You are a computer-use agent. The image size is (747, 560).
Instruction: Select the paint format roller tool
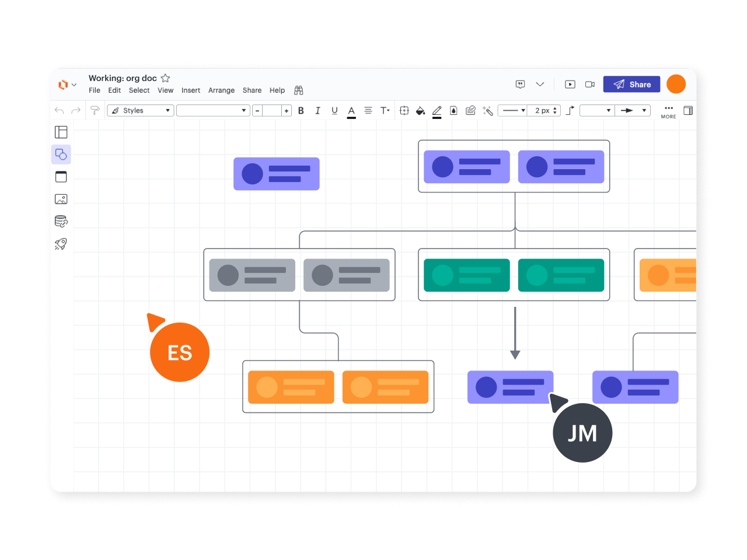[x=95, y=110]
